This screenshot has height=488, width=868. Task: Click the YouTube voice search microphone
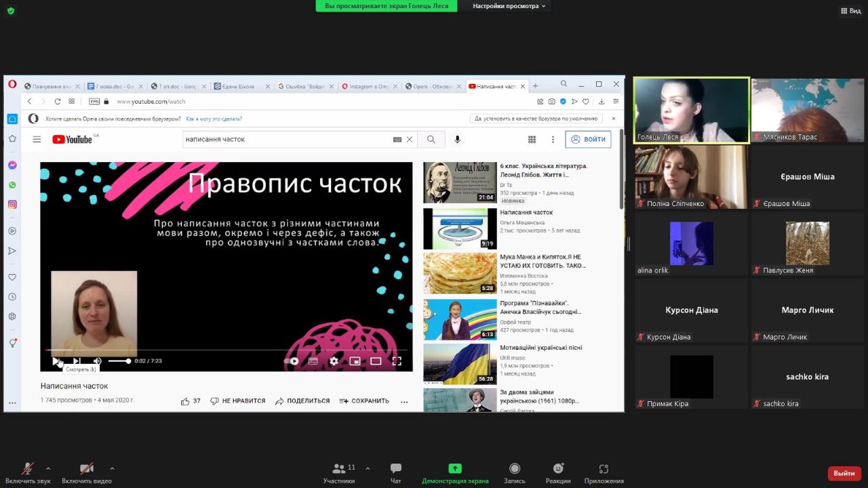click(x=457, y=140)
